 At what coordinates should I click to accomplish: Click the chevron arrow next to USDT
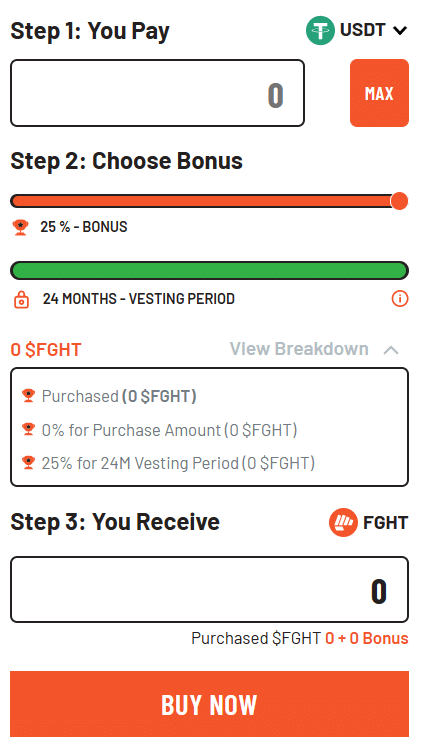pyautogui.click(x=400, y=31)
